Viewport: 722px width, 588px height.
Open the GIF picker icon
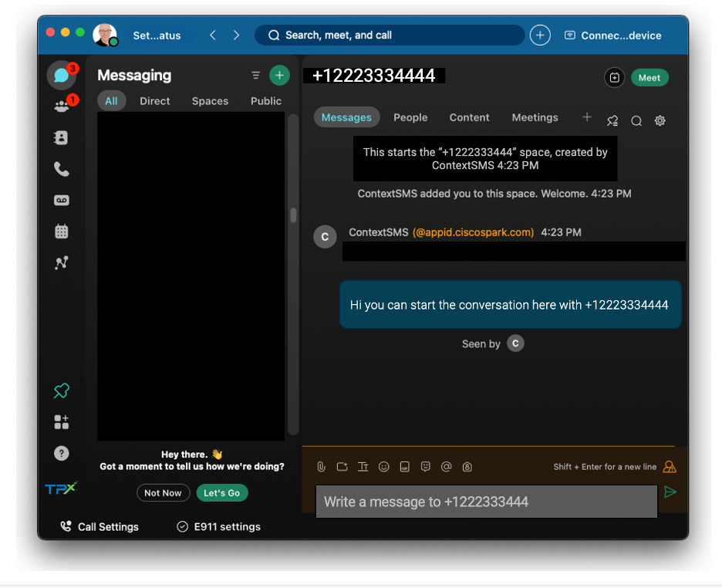coord(405,467)
